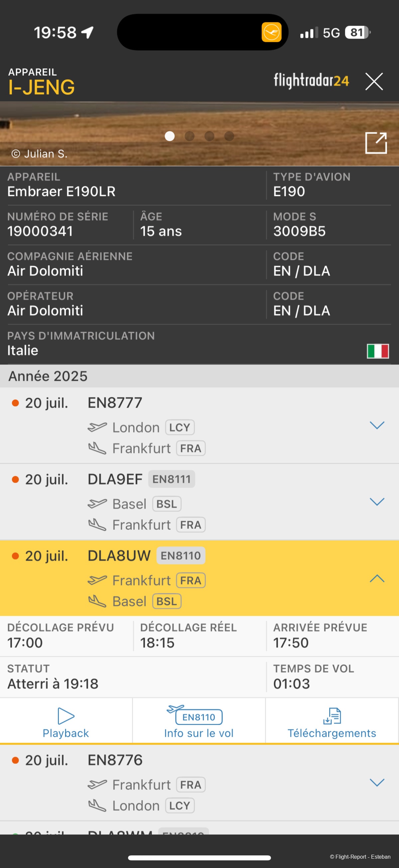
Task: Expand flight EN8777 London to Frankfurt
Action: (x=377, y=425)
